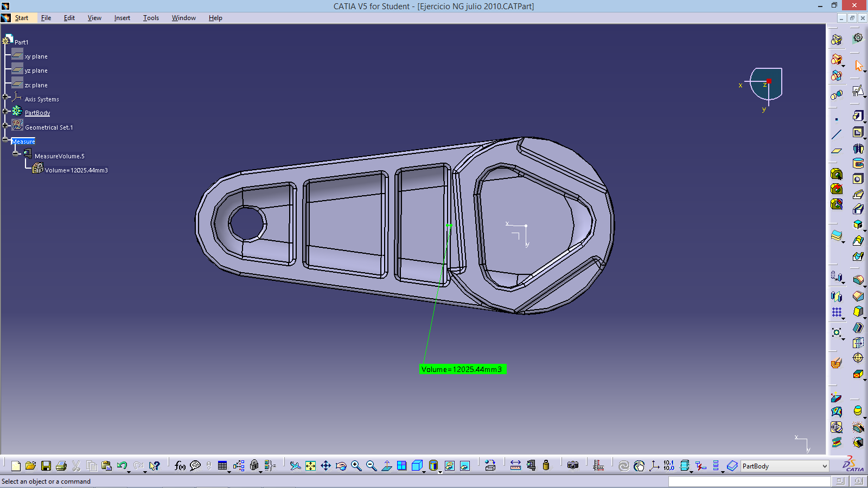Click the power input field in status bar
868x488 pixels.
749,481
